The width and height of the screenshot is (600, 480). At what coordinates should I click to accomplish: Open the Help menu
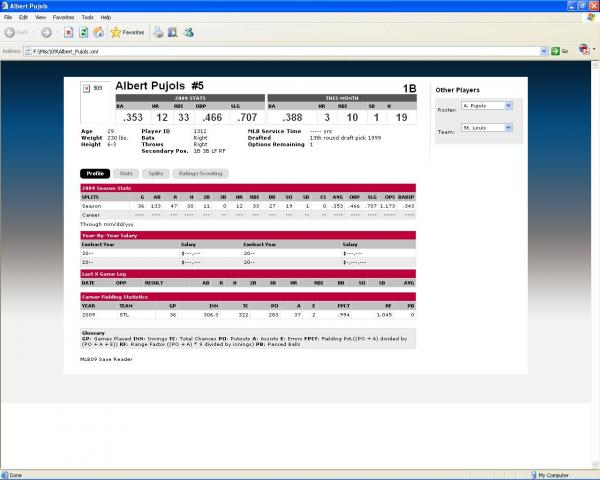(106, 17)
